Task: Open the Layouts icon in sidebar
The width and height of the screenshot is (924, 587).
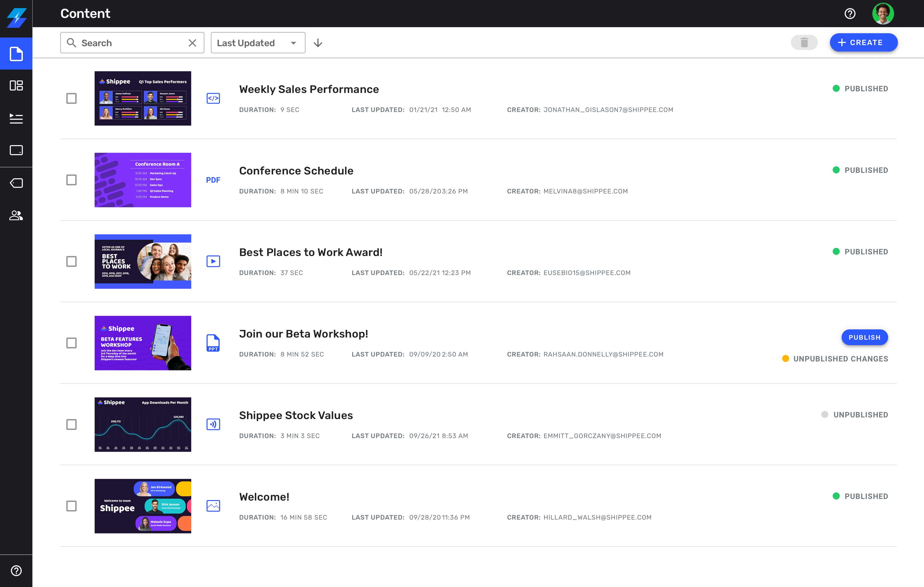Action: pos(16,86)
